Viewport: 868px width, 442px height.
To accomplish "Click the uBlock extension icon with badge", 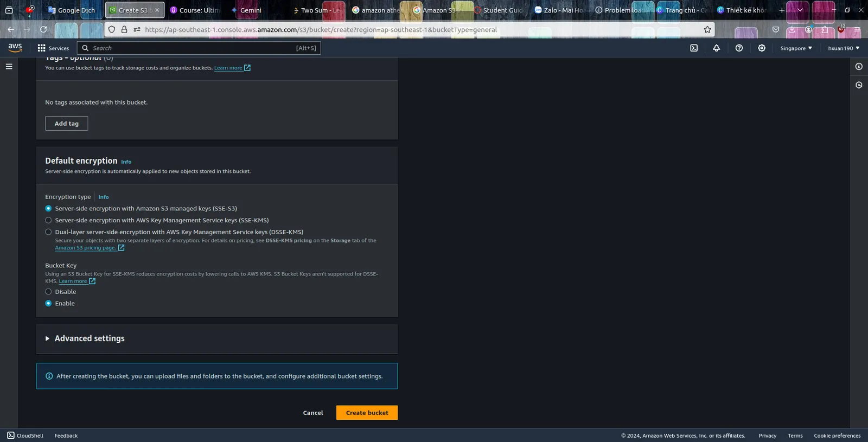I will 841,29.
